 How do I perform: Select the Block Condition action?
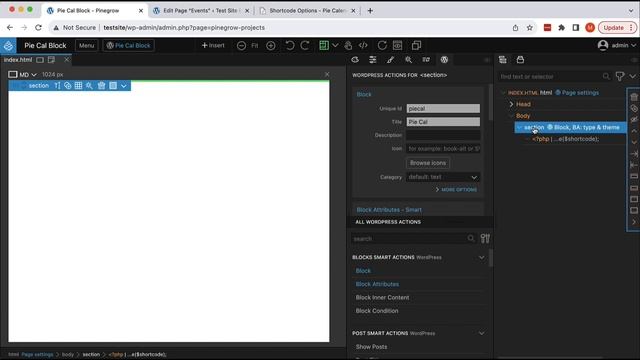click(377, 311)
